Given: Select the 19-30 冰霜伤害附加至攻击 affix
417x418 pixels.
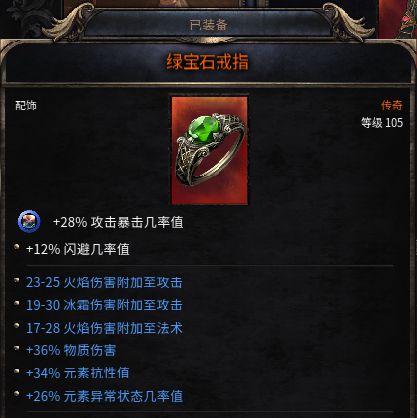Looking at the screenshot, I should point(104,305).
